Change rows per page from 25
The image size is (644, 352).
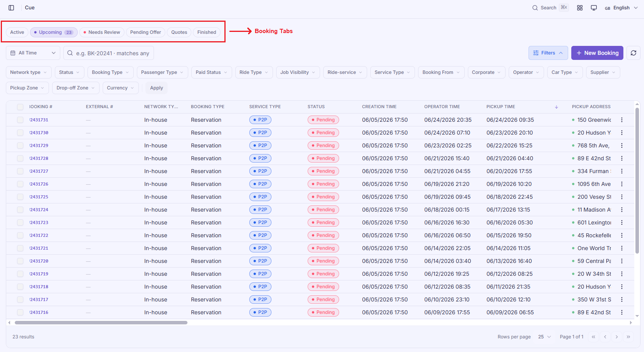coord(544,337)
